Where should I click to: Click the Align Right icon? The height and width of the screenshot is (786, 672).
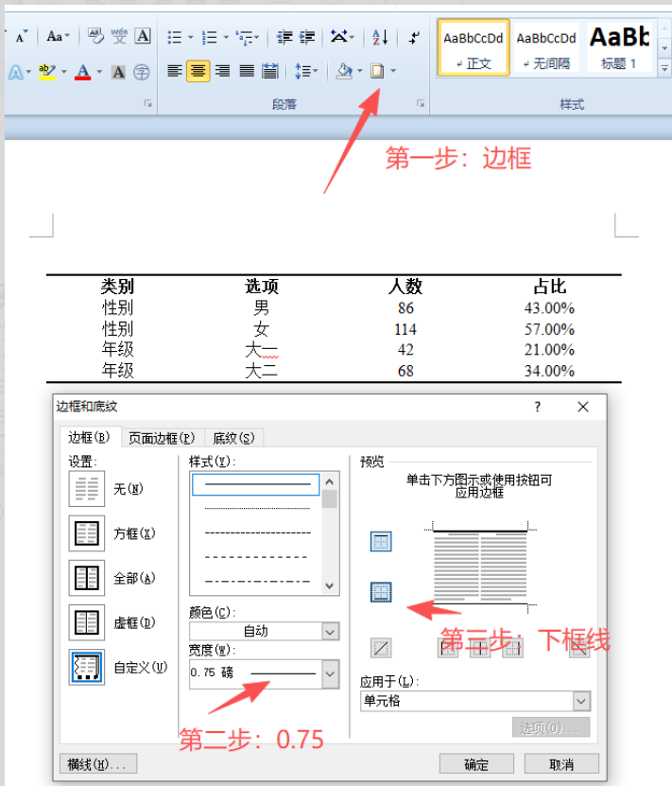[222, 71]
